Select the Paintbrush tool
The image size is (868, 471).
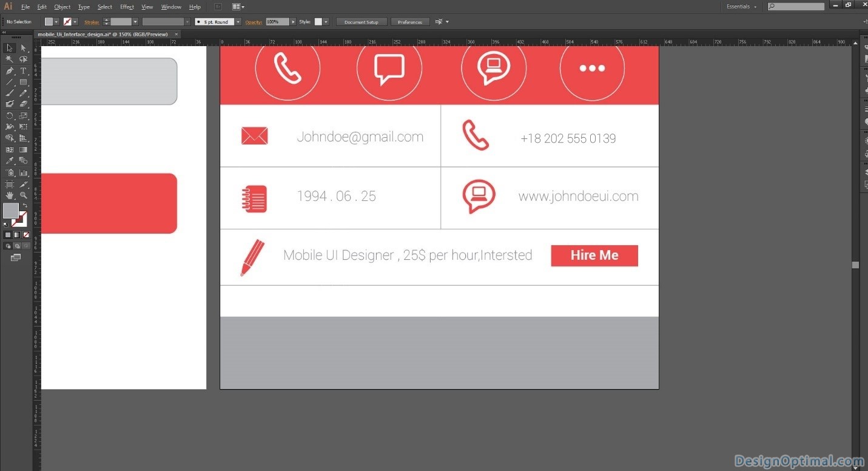pos(10,93)
